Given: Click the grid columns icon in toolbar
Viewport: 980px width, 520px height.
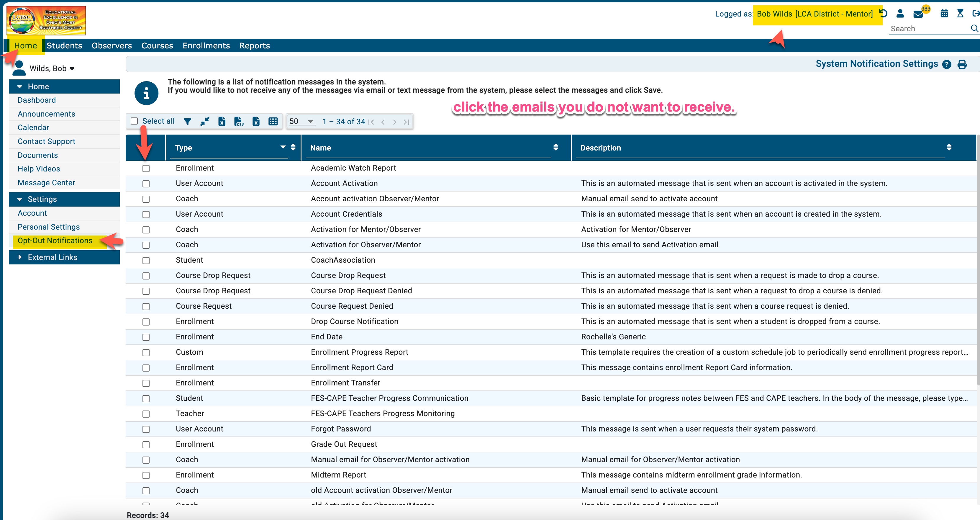Looking at the screenshot, I should (x=273, y=121).
